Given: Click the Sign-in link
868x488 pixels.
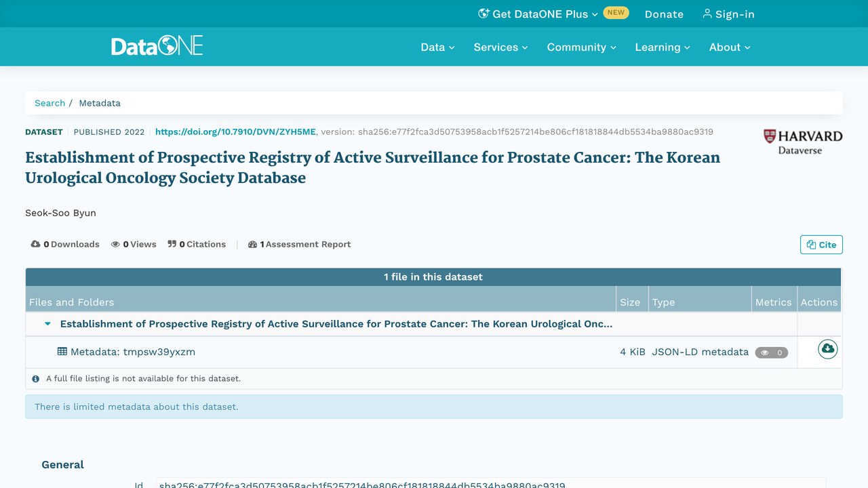Looking at the screenshot, I should [x=728, y=14].
